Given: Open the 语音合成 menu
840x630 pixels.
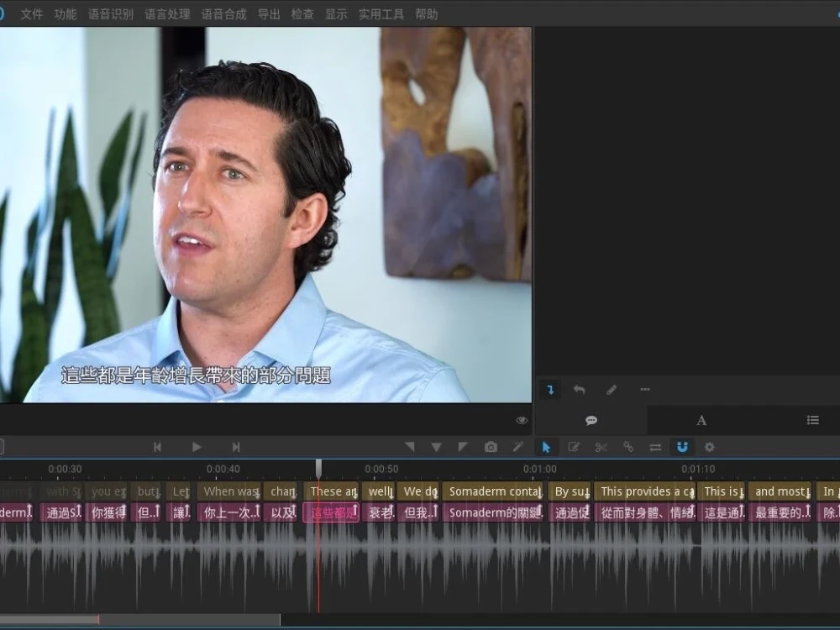Looking at the screenshot, I should click(224, 14).
